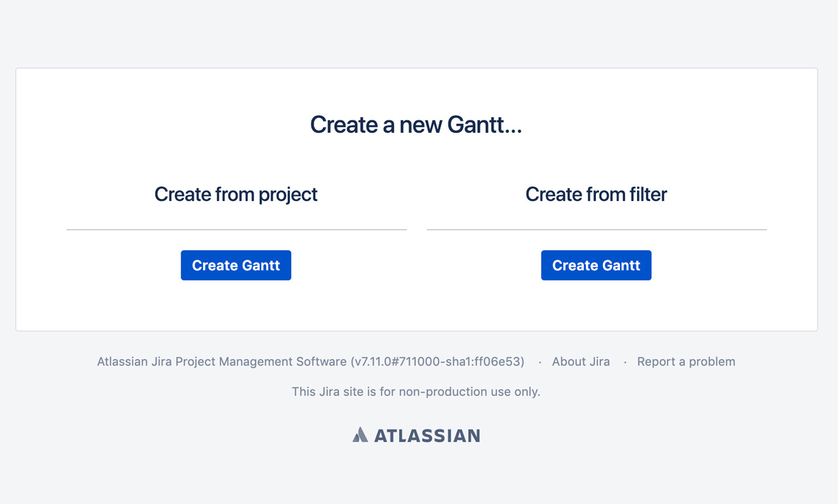Select the Create from filter heading
Image resolution: width=838 pixels, height=504 pixels.
596,194
